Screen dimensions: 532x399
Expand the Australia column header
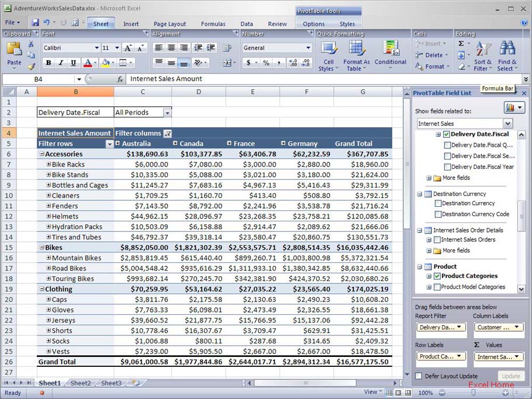(118, 143)
